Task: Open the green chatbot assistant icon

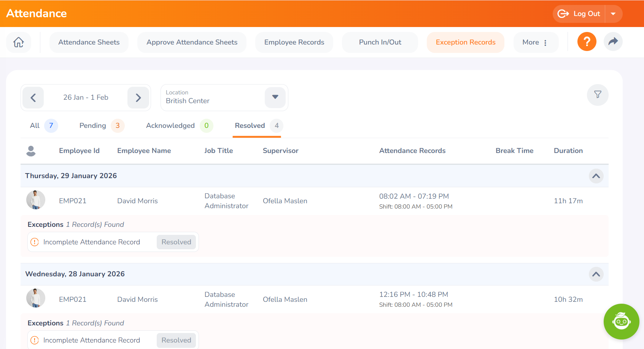Action: [621, 322]
